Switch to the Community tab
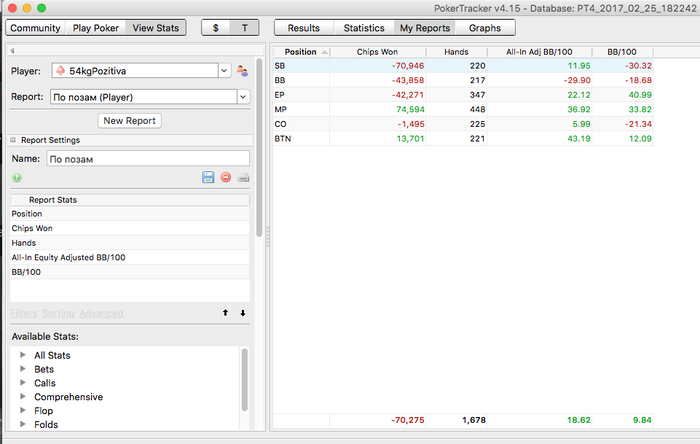 [x=35, y=28]
